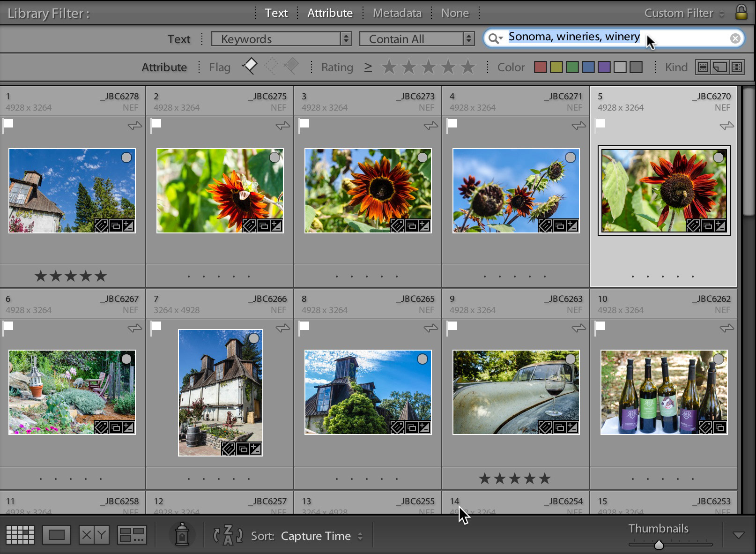756x554 pixels.
Task: Open Survey view mode
Action: coord(132,535)
